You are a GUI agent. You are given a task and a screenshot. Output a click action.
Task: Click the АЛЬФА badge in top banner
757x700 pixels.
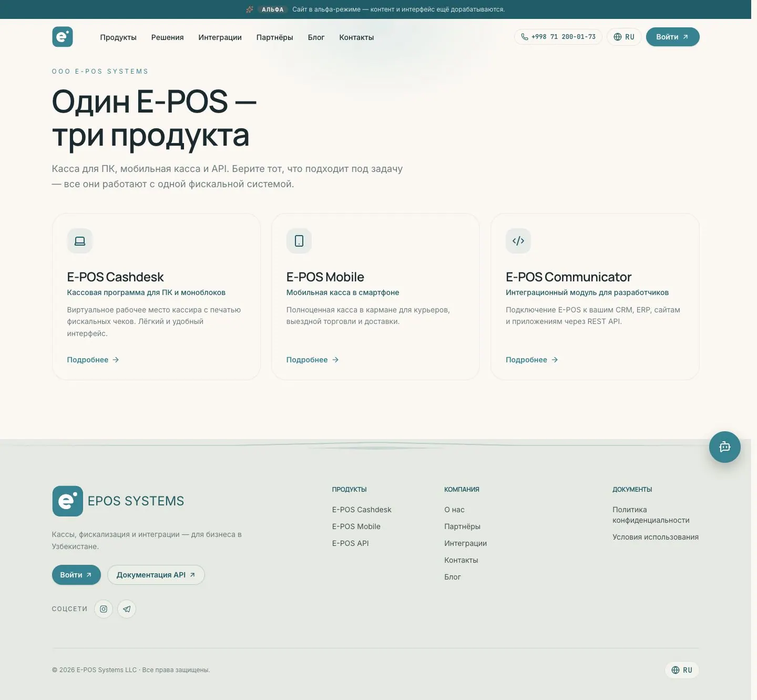click(x=272, y=9)
